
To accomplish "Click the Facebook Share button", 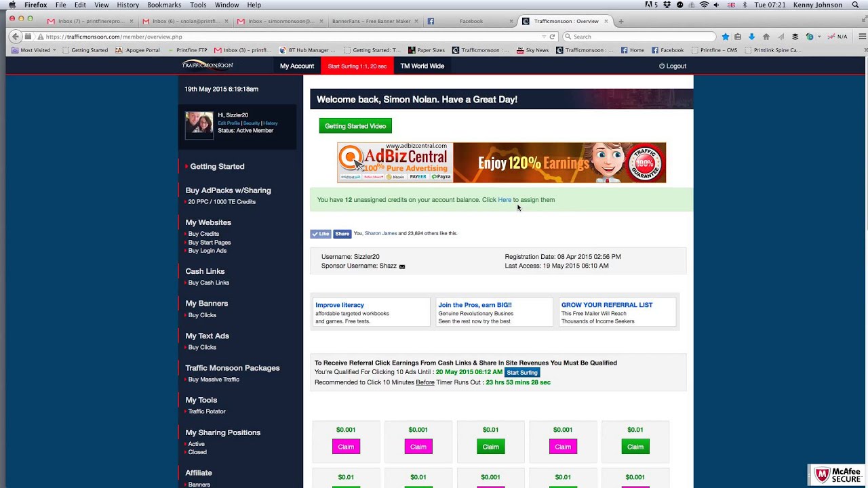I will (342, 234).
